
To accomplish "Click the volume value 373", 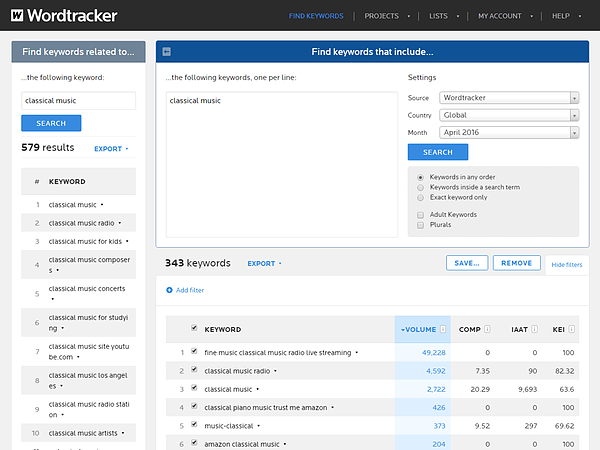I will (439, 426).
